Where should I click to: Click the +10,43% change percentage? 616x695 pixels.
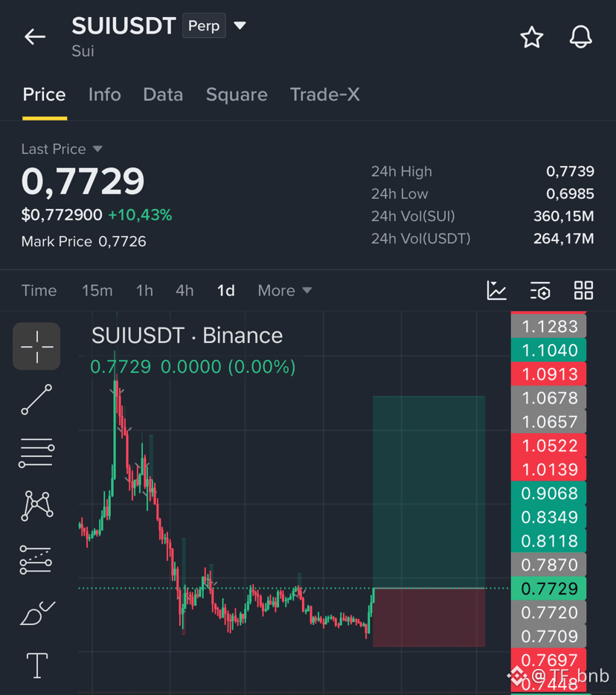click(140, 215)
